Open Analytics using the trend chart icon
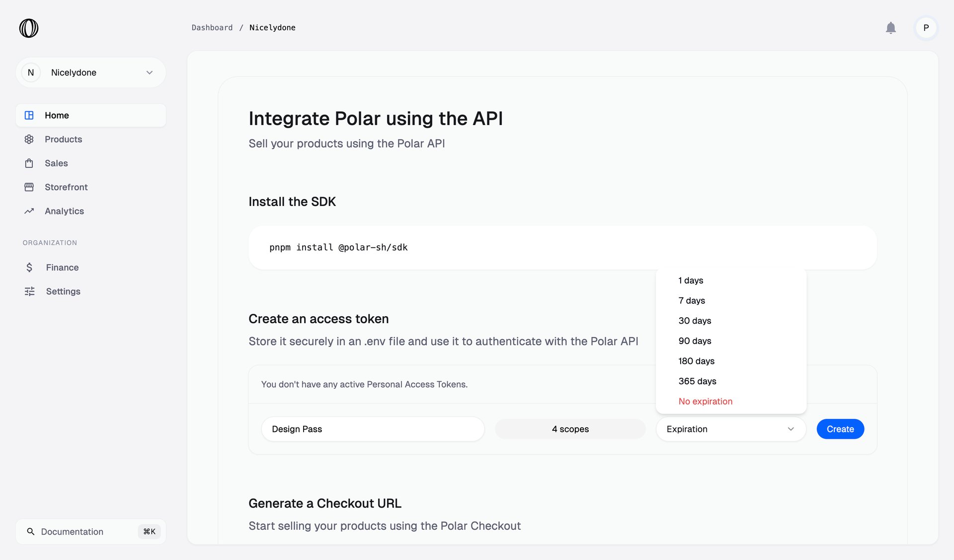The height and width of the screenshot is (560, 954). click(x=29, y=210)
